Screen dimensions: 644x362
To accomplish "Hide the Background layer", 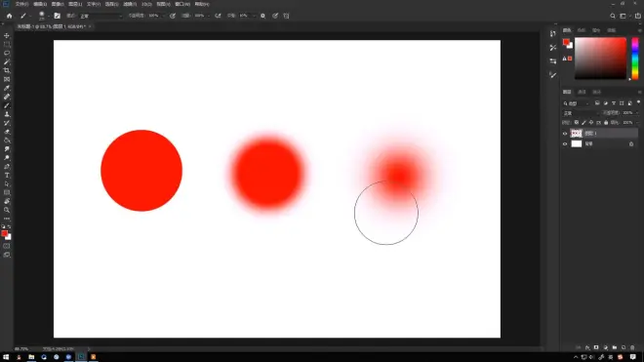I will (565, 144).
